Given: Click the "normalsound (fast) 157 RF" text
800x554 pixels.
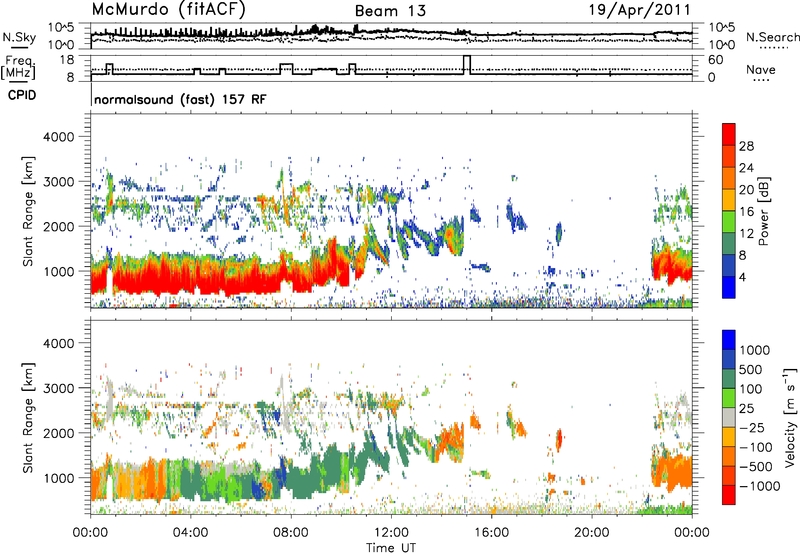Looking at the screenshot, I should (x=180, y=99).
